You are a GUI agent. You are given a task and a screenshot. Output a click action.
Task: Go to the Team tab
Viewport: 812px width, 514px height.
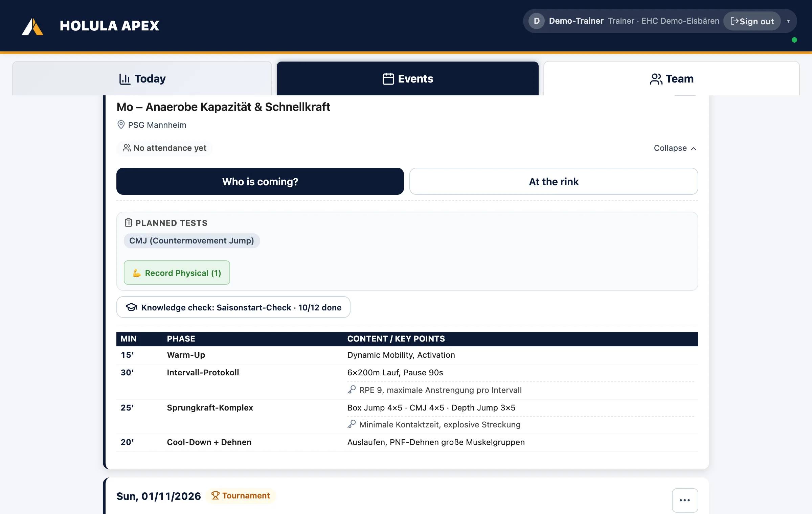(671, 78)
